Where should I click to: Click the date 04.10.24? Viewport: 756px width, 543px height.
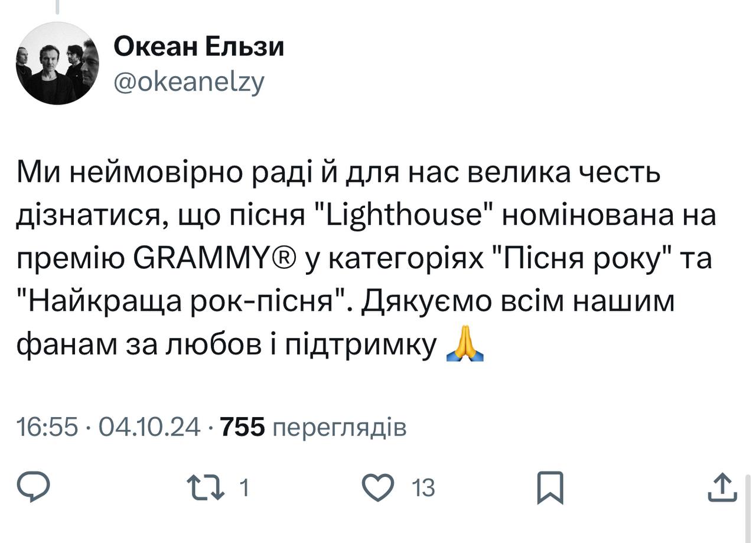[149, 427]
